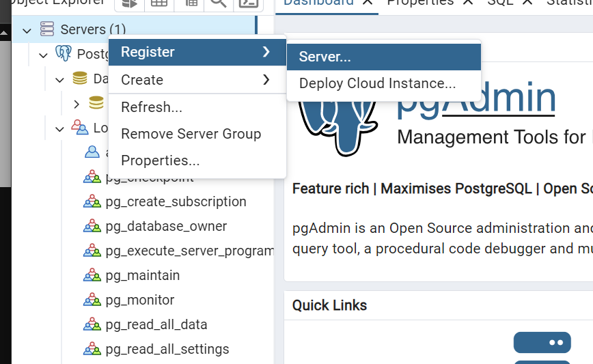
Task: Click the Servers group stack icon
Action: pyautogui.click(x=47, y=29)
